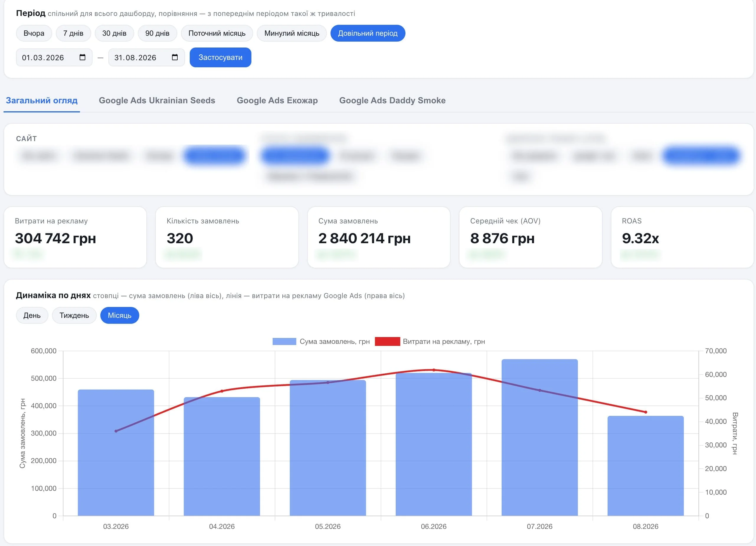Open Google Ads Ukrainian Seeds tab
This screenshot has height=546, width=756.
point(157,100)
